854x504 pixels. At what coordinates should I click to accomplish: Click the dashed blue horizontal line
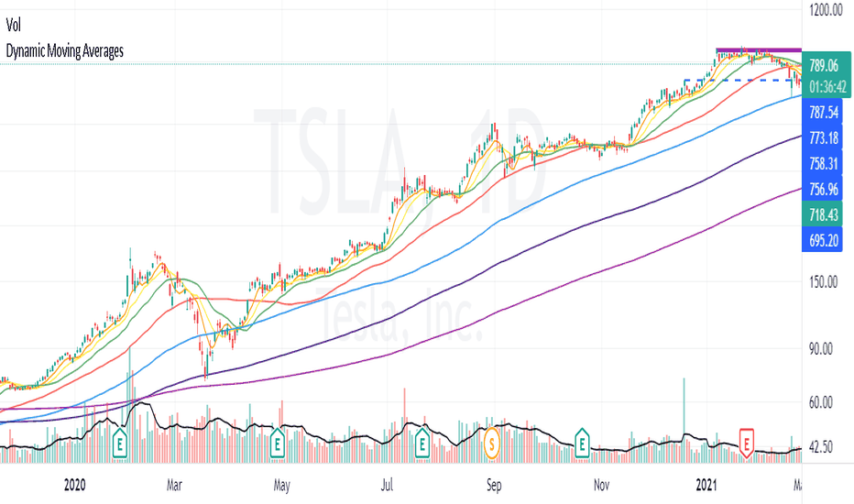click(x=742, y=80)
